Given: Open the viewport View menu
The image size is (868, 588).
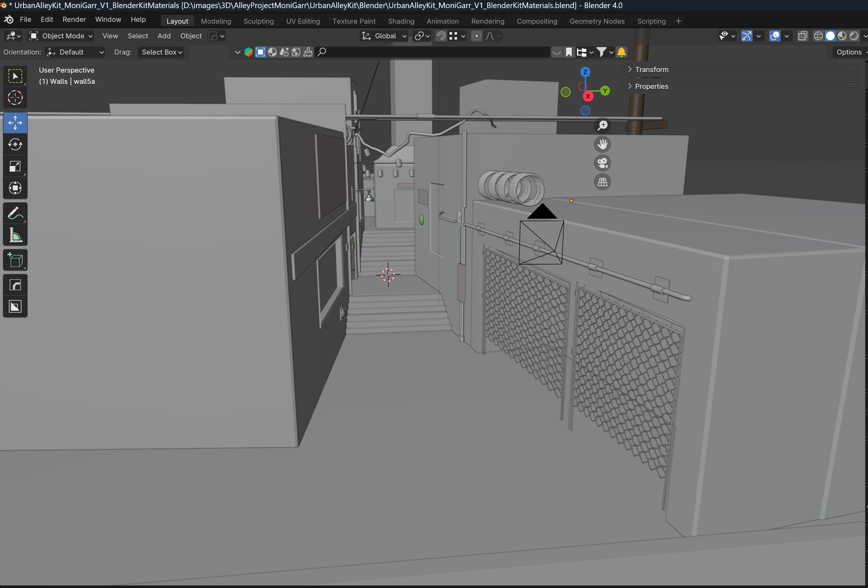Looking at the screenshot, I should click(110, 36).
